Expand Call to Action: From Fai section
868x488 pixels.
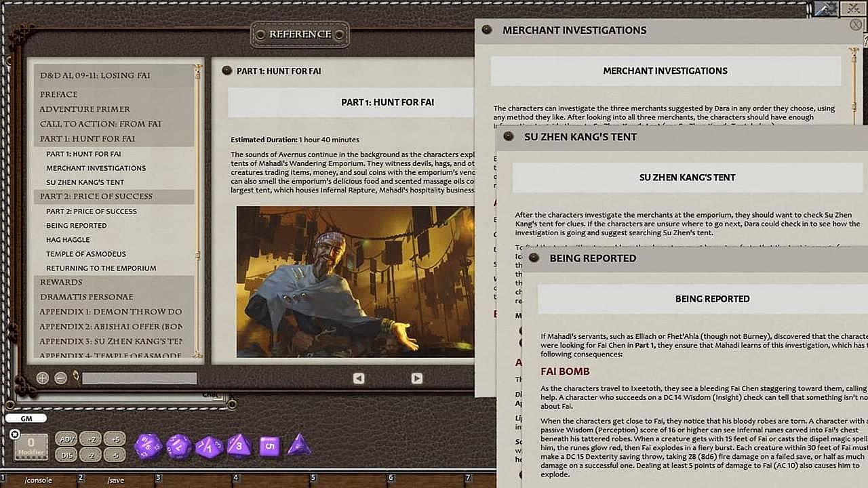[114, 124]
